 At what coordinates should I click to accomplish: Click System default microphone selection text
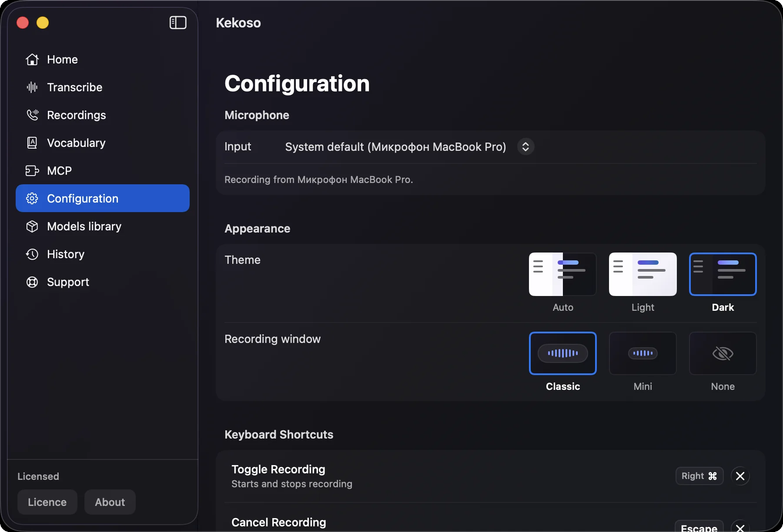coord(395,147)
